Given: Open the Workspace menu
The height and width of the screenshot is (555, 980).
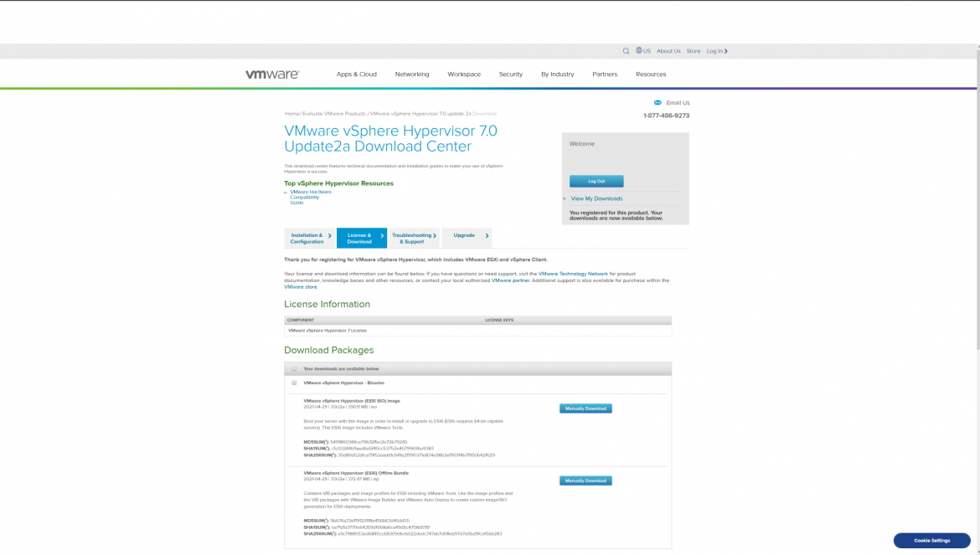Looking at the screenshot, I should pyautogui.click(x=464, y=75).
